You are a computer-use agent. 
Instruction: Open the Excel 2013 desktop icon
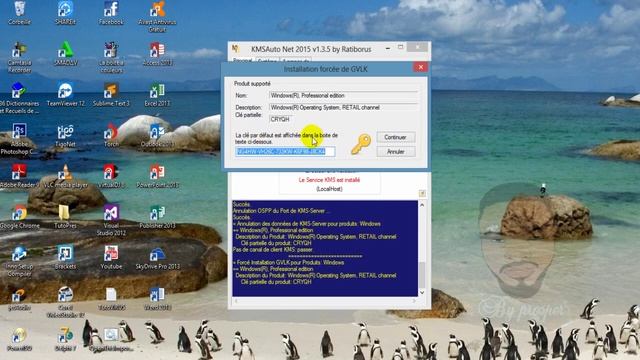pos(157,94)
